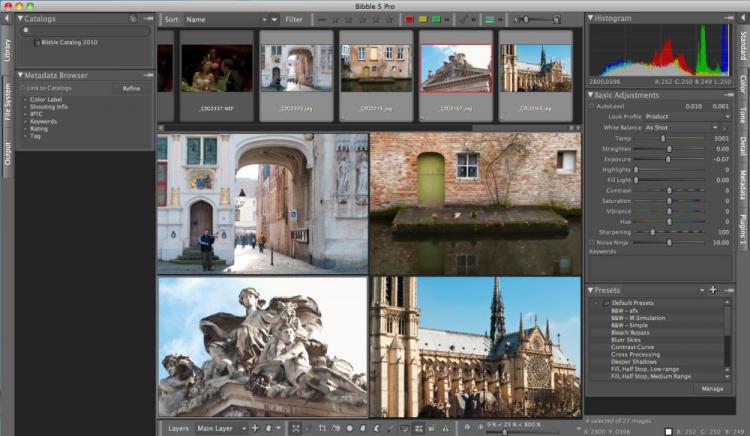
Task: Click the Exposure slider handle
Action: pos(668,159)
